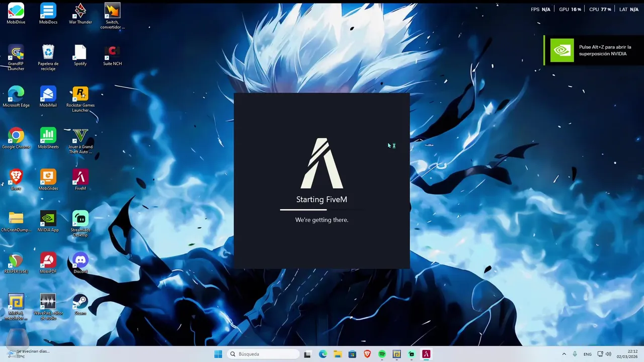This screenshot has width=644, height=362.
Task: Click the "We're getting there." message
Action: coord(322,220)
